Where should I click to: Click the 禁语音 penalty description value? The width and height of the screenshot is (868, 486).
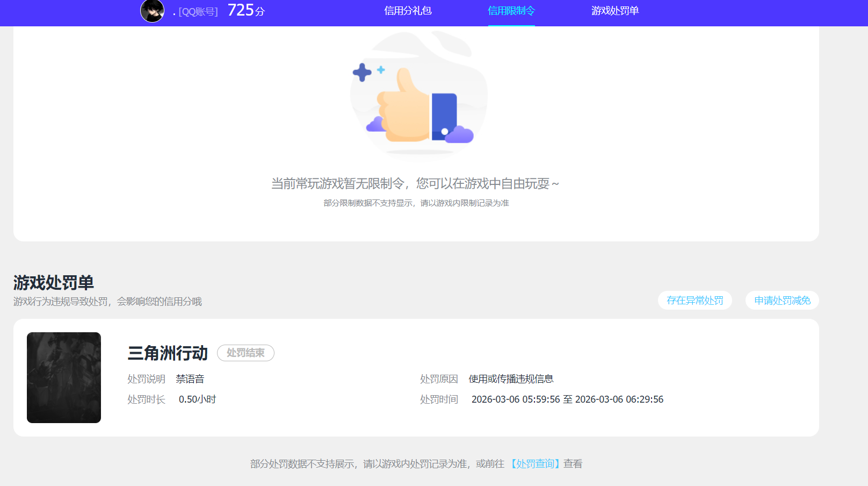coord(190,379)
